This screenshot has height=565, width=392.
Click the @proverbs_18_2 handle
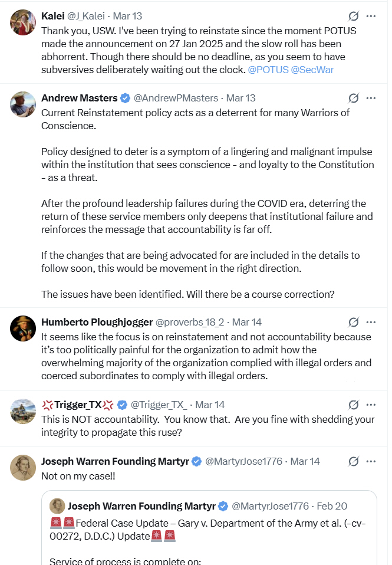pos(190,322)
